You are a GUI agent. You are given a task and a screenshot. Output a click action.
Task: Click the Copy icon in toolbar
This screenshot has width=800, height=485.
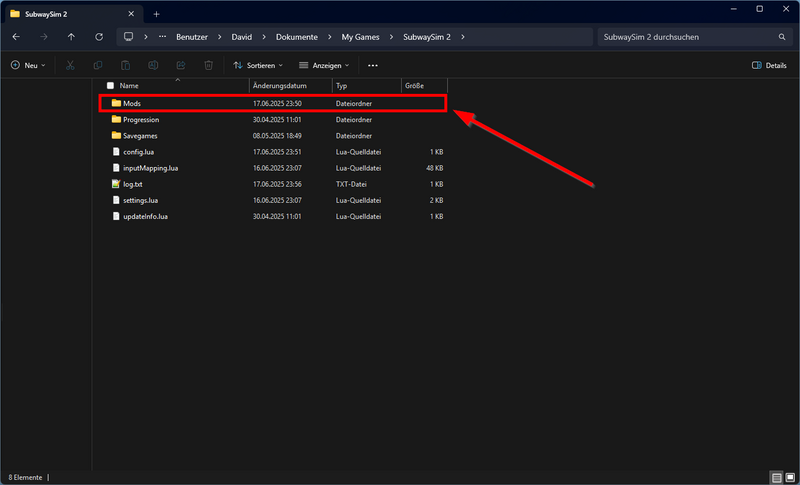(98, 65)
